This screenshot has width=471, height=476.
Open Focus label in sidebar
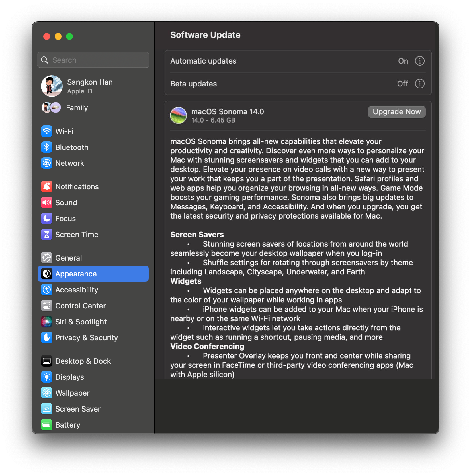pos(65,218)
